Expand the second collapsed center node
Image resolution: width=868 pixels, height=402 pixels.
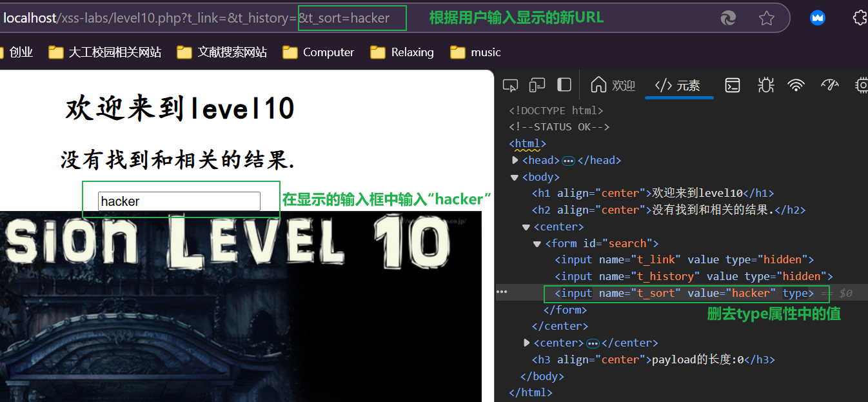click(x=526, y=343)
